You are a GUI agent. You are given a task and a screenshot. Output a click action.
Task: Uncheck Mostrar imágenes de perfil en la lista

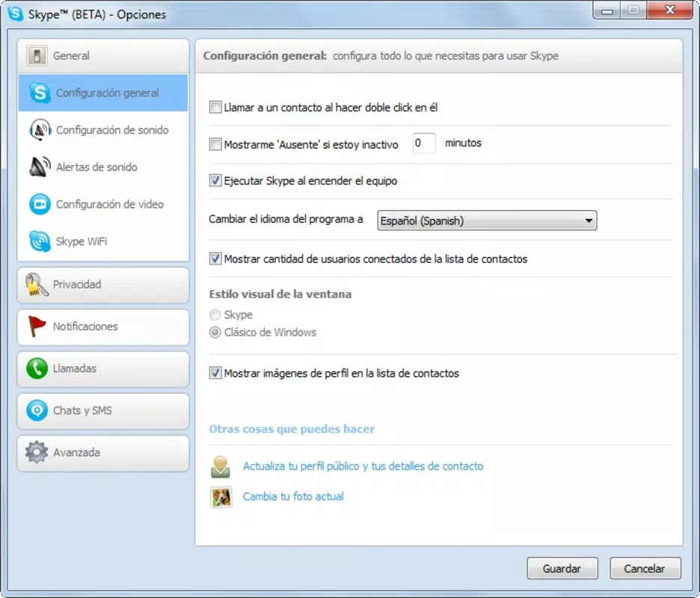(x=215, y=373)
